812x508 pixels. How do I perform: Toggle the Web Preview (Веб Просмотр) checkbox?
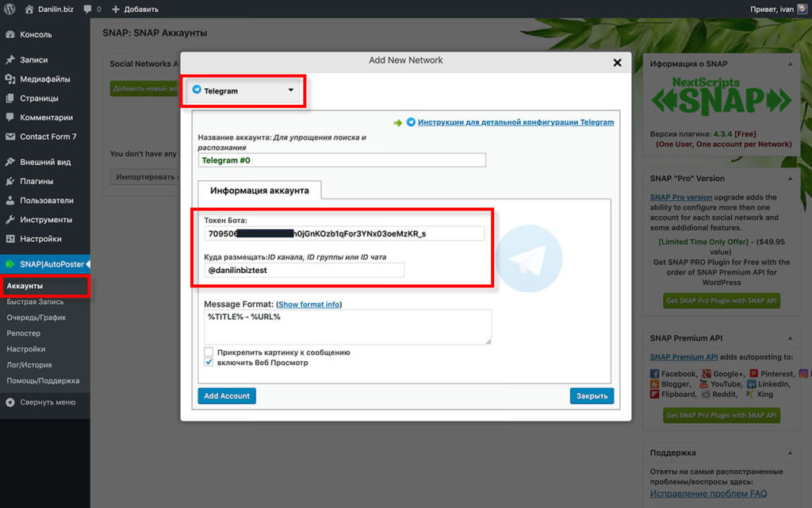209,362
